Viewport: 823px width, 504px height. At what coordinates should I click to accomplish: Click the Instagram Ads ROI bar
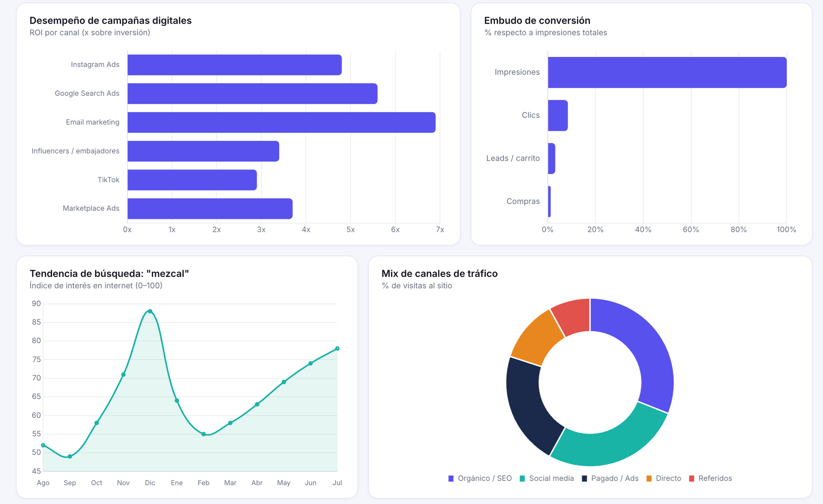[x=234, y=65]
